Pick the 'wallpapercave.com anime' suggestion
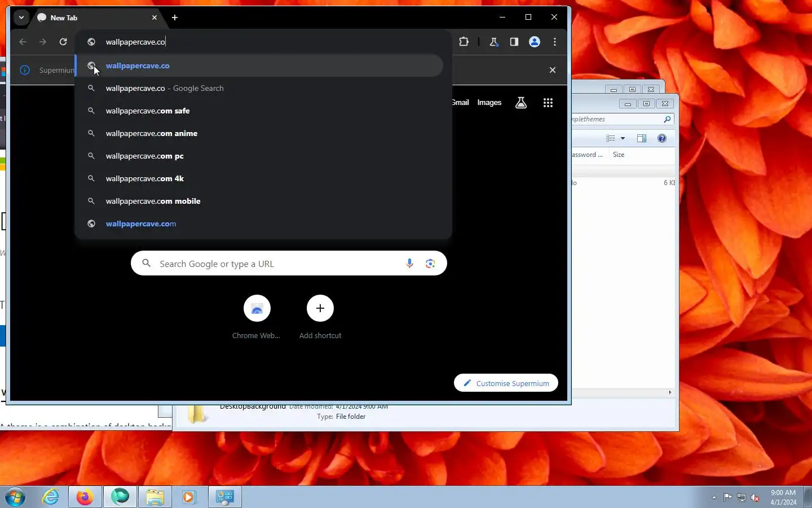This screenshot has height=508, width=812. point(259,133)
